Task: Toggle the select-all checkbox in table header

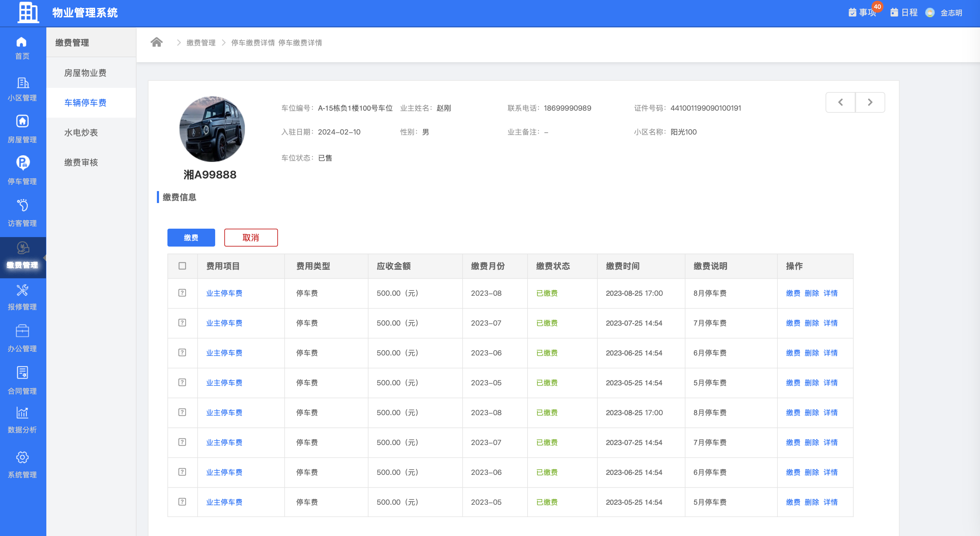Action: coord(182,266)
